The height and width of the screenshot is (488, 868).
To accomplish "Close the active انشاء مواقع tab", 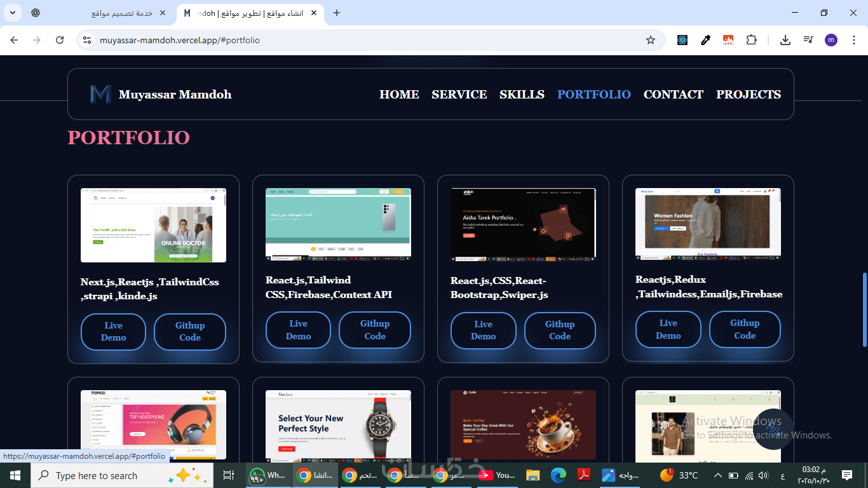I will 314,13.
